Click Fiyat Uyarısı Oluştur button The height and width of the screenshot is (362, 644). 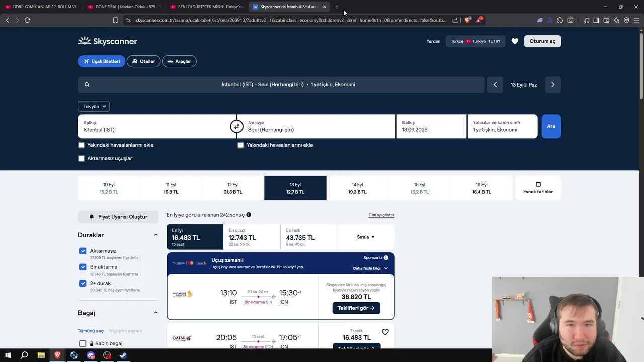click(118, 217)
